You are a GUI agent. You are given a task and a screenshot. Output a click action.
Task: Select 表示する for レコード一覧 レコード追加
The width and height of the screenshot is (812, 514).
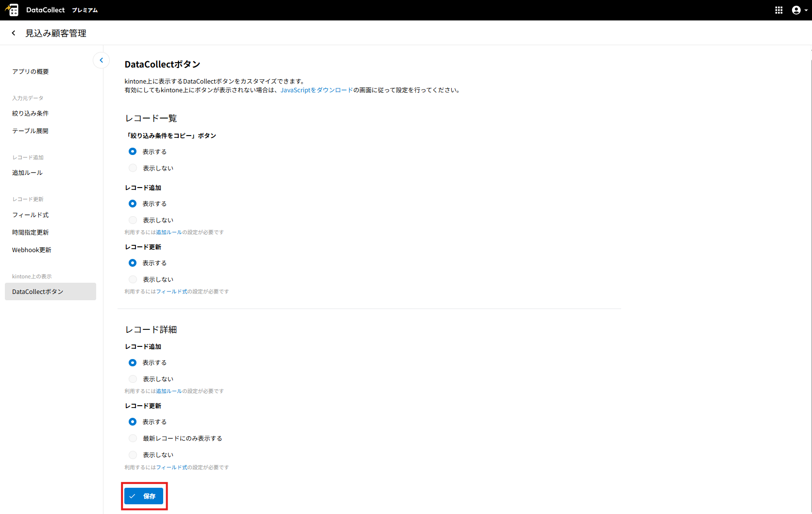[x=133, y=204]
